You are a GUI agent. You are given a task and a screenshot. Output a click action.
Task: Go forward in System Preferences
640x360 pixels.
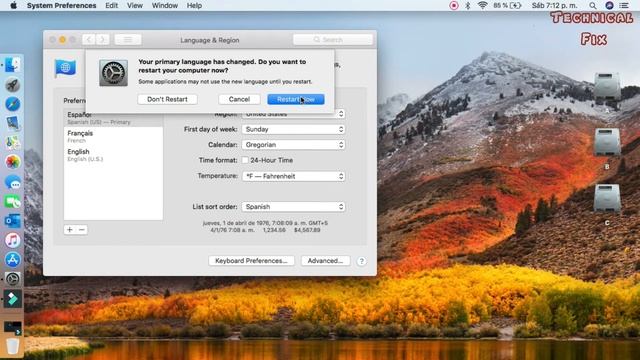click(x=102, y=40)
